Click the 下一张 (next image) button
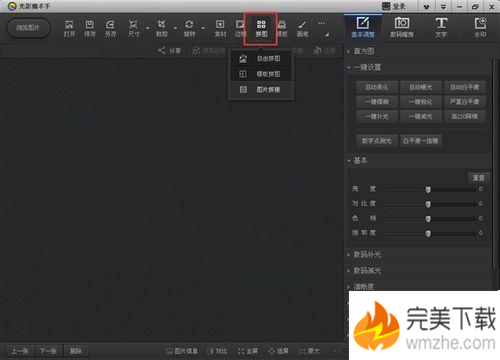Screen dimensions: 500x360 [x=48, y=351]
